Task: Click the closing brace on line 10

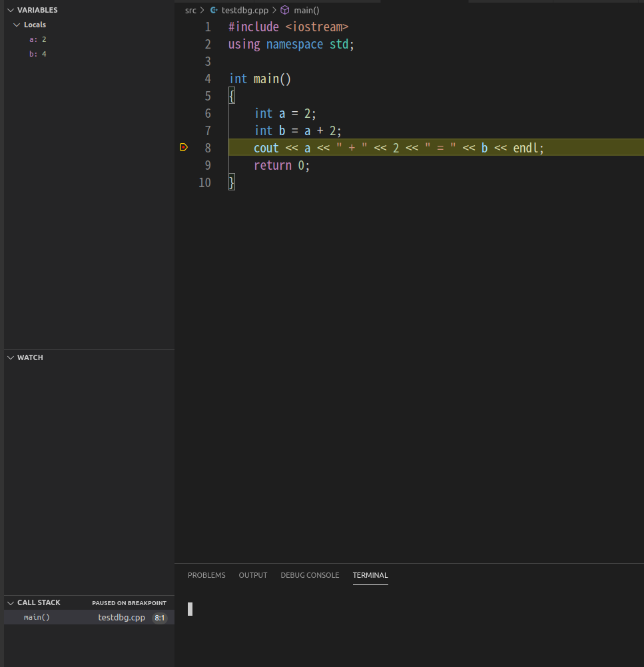Action: point(232,182)
